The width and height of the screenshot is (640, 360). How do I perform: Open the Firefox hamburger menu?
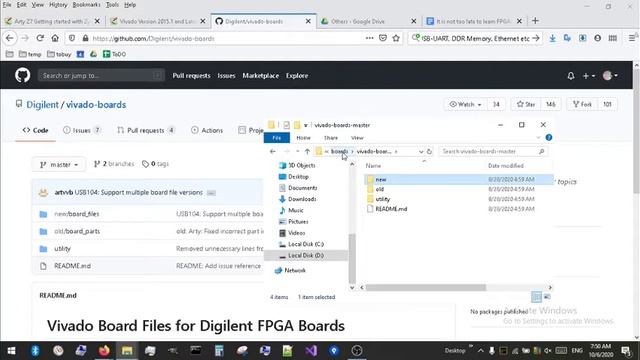pos(632,38)
